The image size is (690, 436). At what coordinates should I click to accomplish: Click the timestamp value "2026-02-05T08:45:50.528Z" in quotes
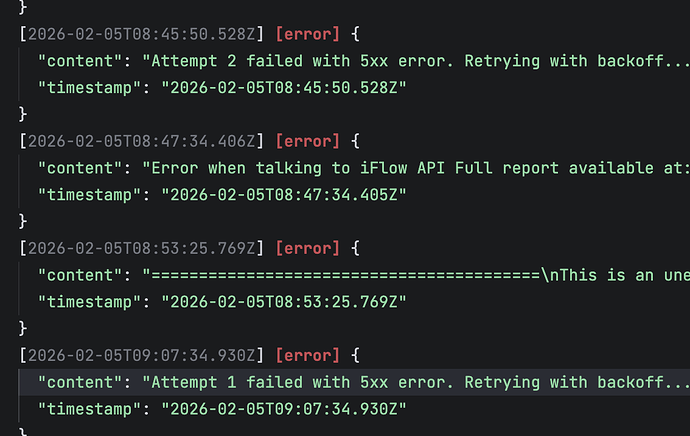[283, 87]
